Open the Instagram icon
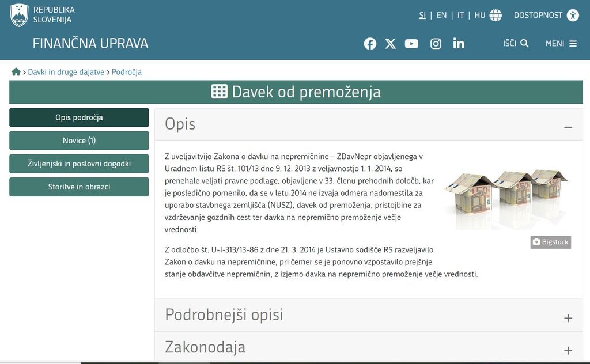 point(436,44)
